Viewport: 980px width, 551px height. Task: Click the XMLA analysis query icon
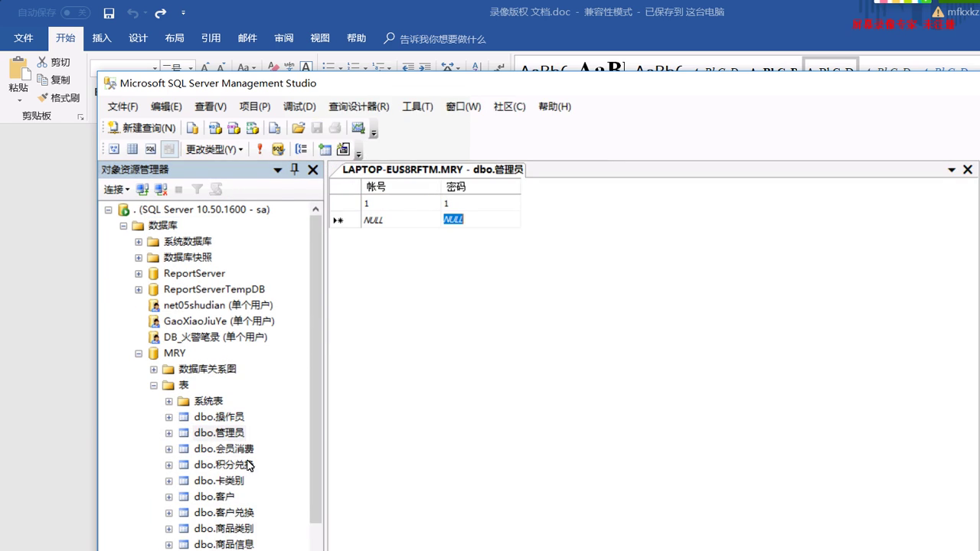pos(252,128)
